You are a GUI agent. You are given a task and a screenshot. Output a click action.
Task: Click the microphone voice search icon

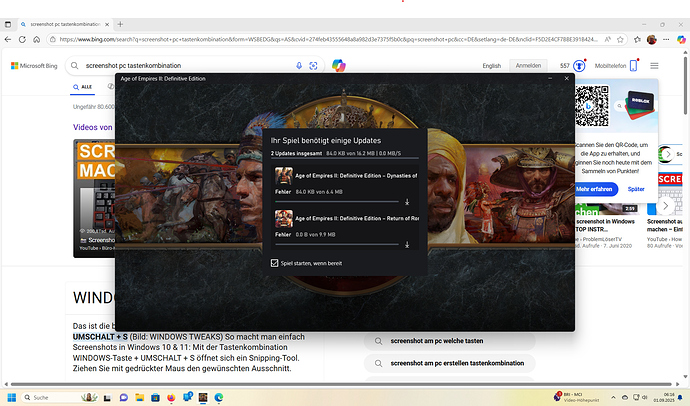pyautogui.click(x=298, y=65)
